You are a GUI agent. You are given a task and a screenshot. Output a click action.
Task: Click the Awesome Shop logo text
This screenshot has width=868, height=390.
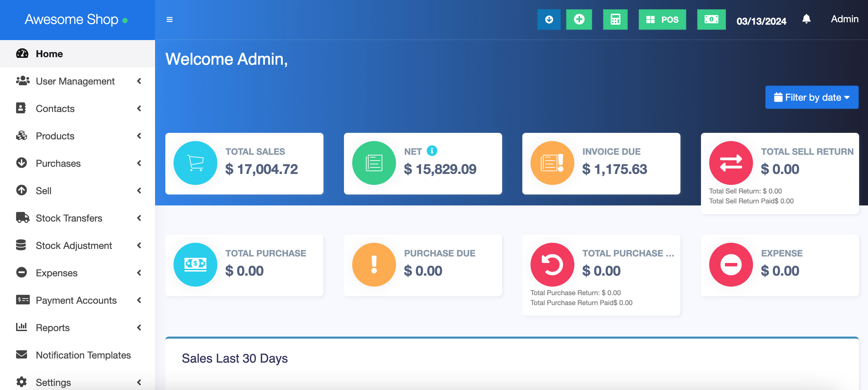(72, 20)
